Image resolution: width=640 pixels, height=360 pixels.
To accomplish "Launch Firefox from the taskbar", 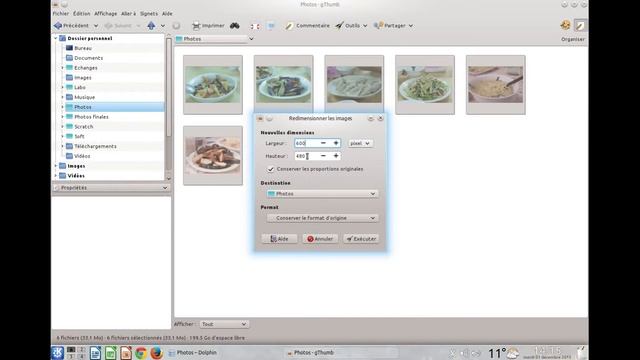I will [156, 353].
